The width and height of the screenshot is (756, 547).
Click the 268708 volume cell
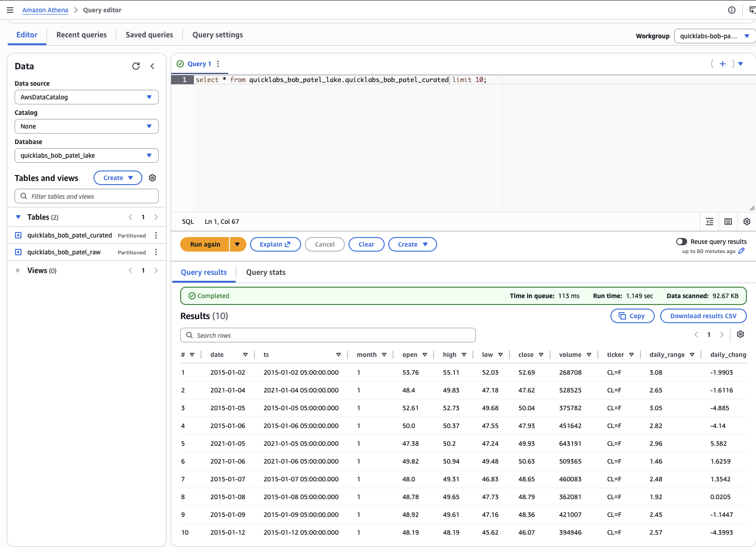[570, 372]
